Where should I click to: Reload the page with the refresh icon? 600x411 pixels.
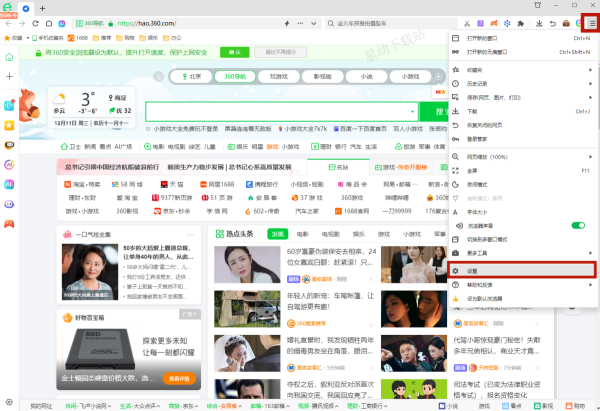pyautogui.click(x=36, y=23)
